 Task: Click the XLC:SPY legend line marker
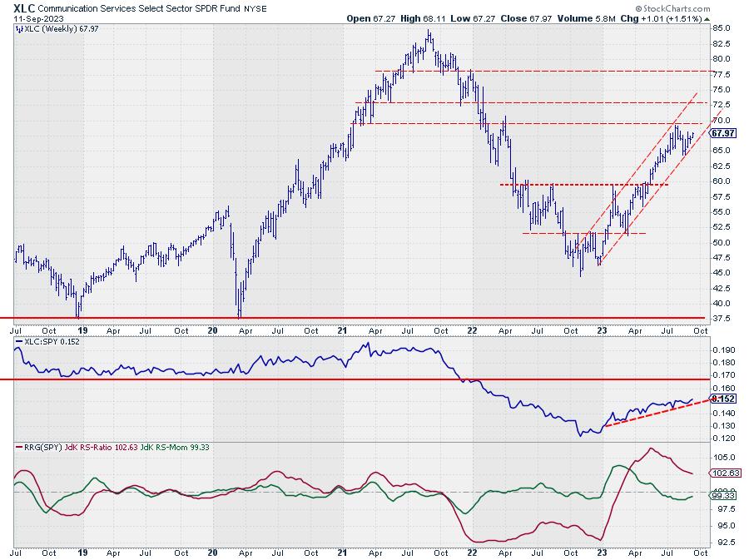(18, 342)
